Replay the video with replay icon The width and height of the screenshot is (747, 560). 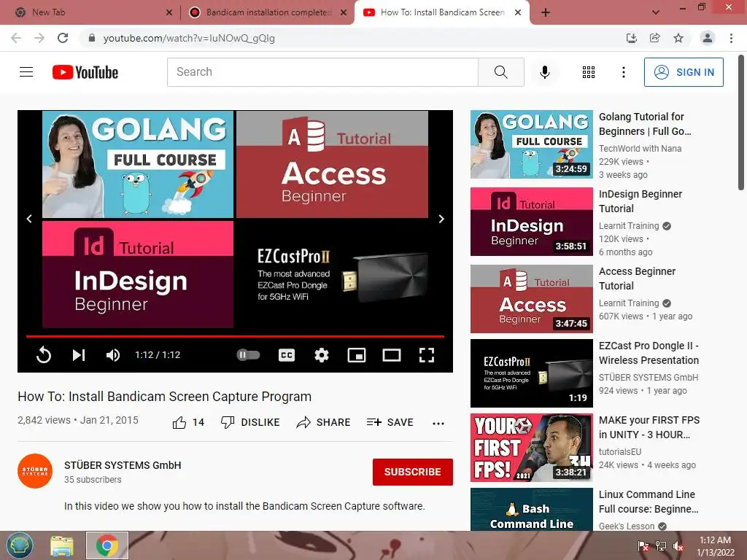click(x=43, y=355)
